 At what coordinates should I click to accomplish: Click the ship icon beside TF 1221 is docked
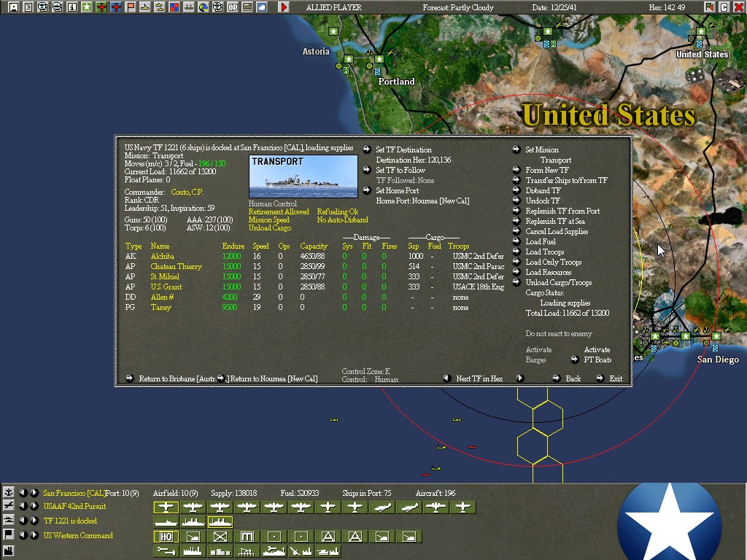tap(9, 521)
